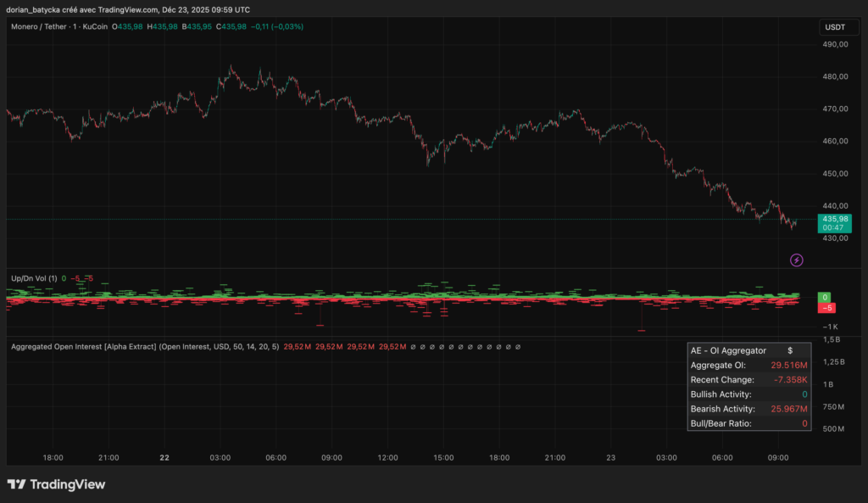Viewport: 868px width, 503px height.
Task: Click the green 0 volume scale tag
Action: pyautogui.click(x=824, y=298)
